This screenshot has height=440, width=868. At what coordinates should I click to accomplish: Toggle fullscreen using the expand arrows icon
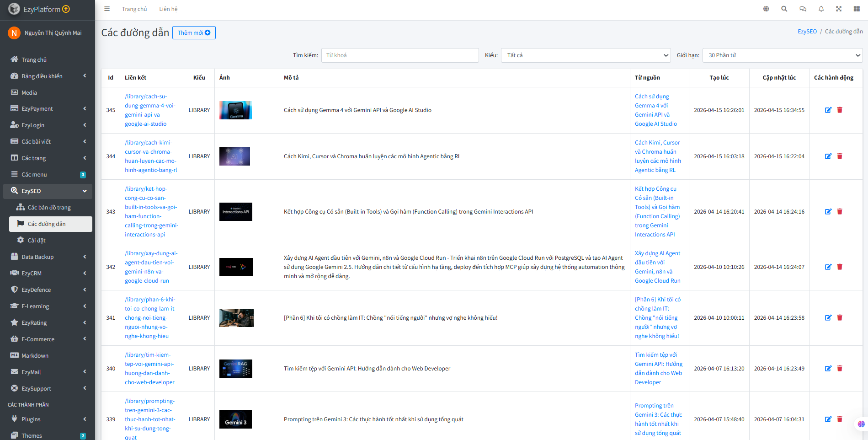[839, 9]
